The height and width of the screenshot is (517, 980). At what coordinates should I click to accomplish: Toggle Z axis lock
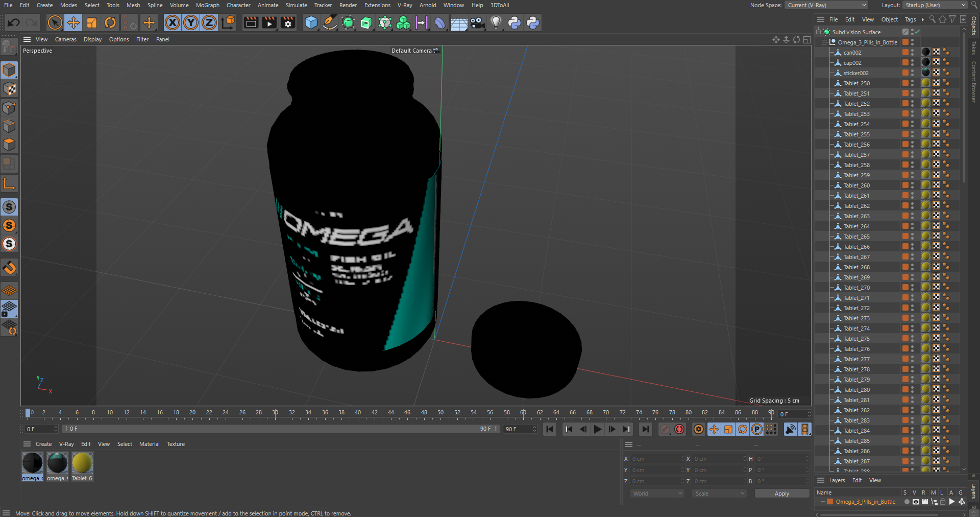(x=209, y=22)
